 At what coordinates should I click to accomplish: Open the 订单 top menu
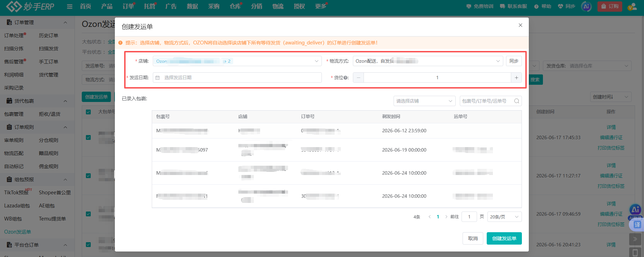pos(128,6)
